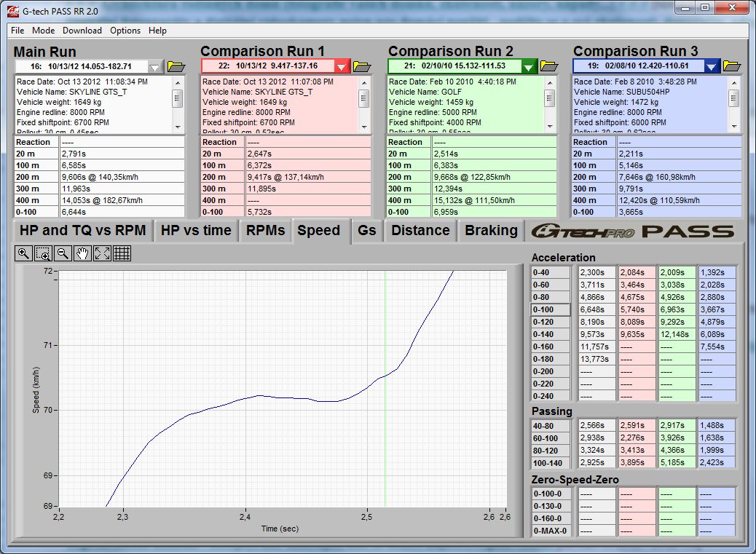Click Comparison Run 3 info scrollbar thumb
This screenshot has width=756, height=554.
tap(734, 99)
